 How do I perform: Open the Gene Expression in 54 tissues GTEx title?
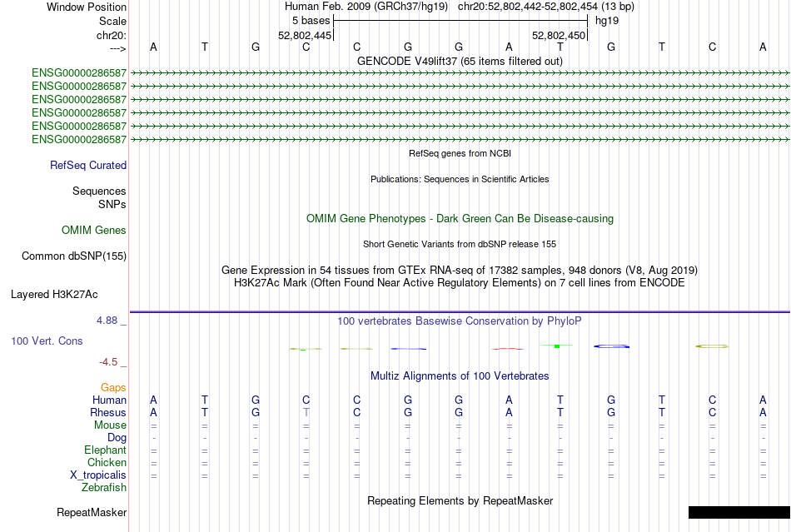460,271
